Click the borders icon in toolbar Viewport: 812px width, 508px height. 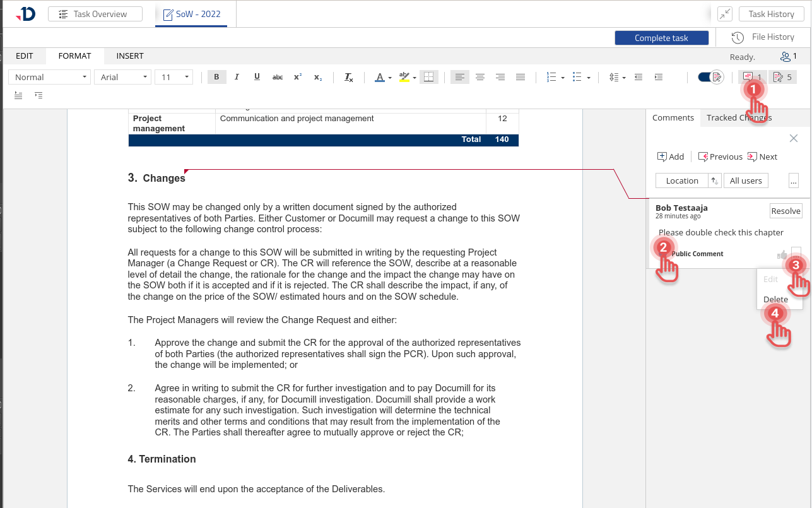pyautogui.click(x=428, y=77)
